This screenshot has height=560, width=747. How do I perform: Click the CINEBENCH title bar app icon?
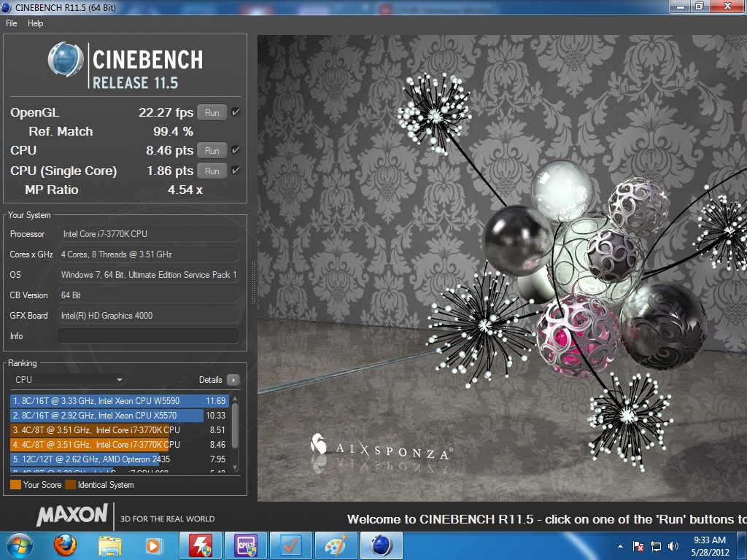(6, 7)
